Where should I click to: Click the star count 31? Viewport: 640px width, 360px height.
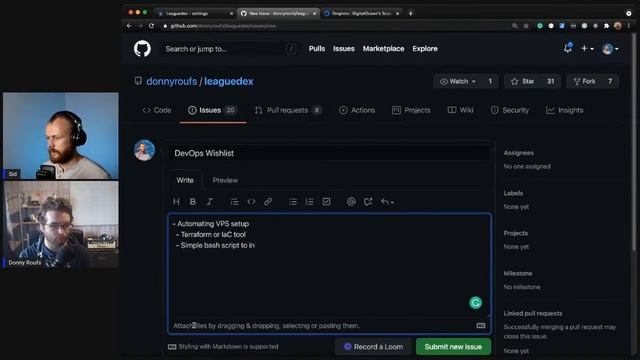click(x=551, y=82)
